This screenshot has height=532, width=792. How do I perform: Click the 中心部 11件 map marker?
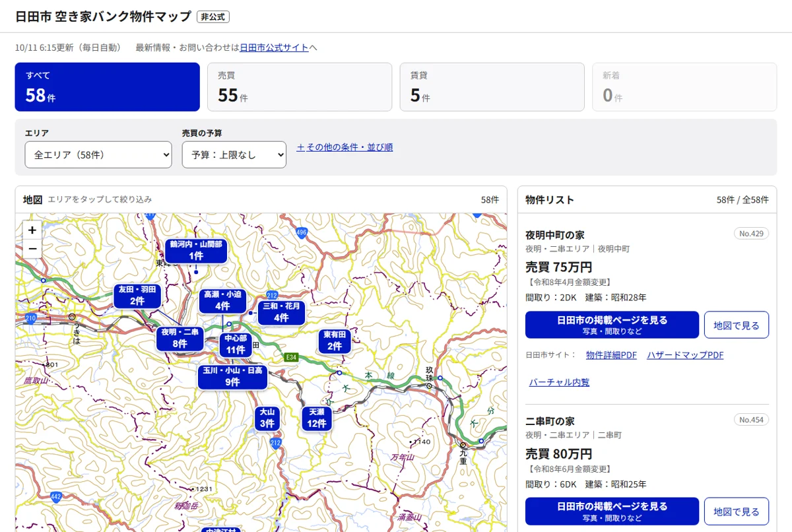[x=236, y=345]
